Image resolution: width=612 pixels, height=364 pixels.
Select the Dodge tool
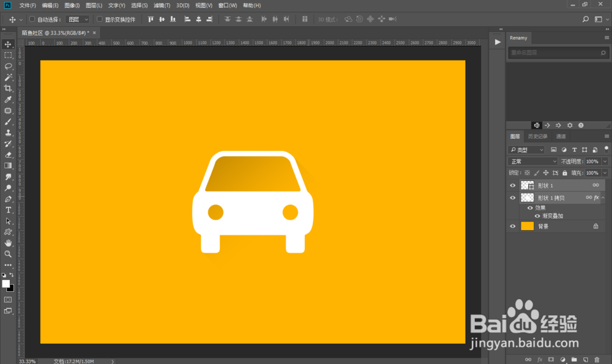(x=8, y=188)
